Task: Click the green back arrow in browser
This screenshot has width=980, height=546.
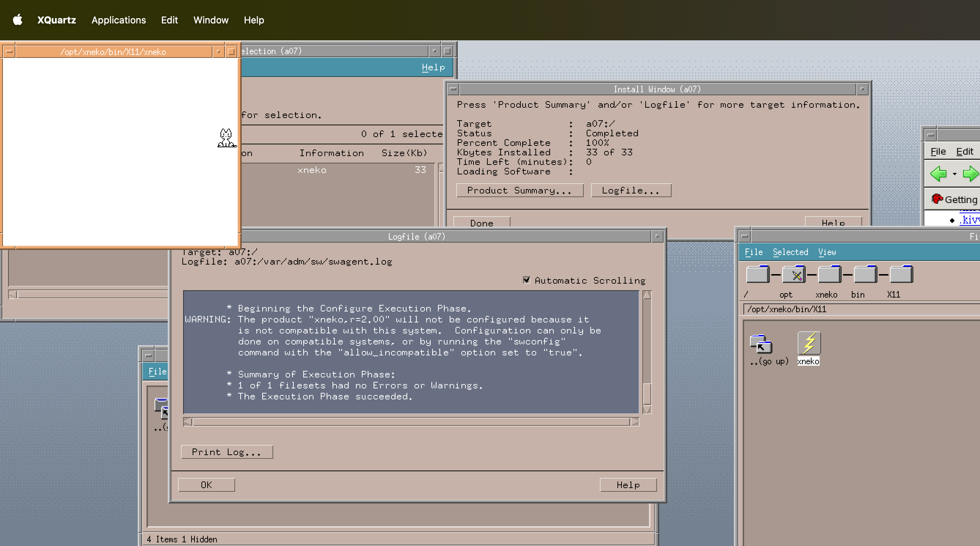Action: (x=938, y=174)
